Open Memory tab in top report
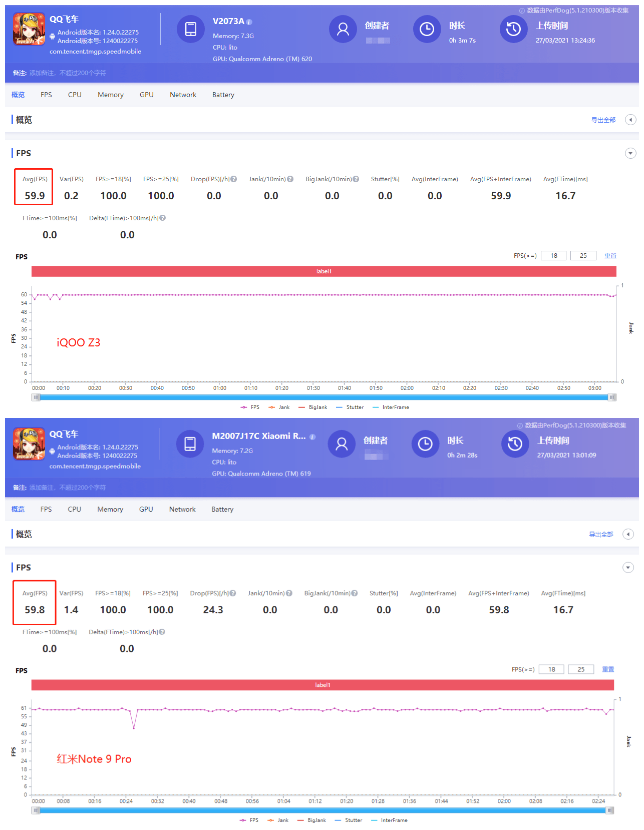This screenshot has height=830, width=644. click(111, 95)
